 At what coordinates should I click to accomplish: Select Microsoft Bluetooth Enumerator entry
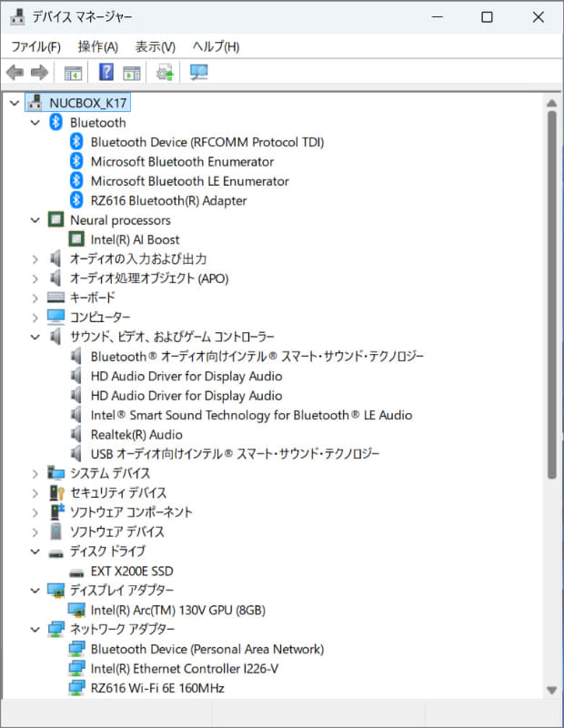[x=182, y=162]
